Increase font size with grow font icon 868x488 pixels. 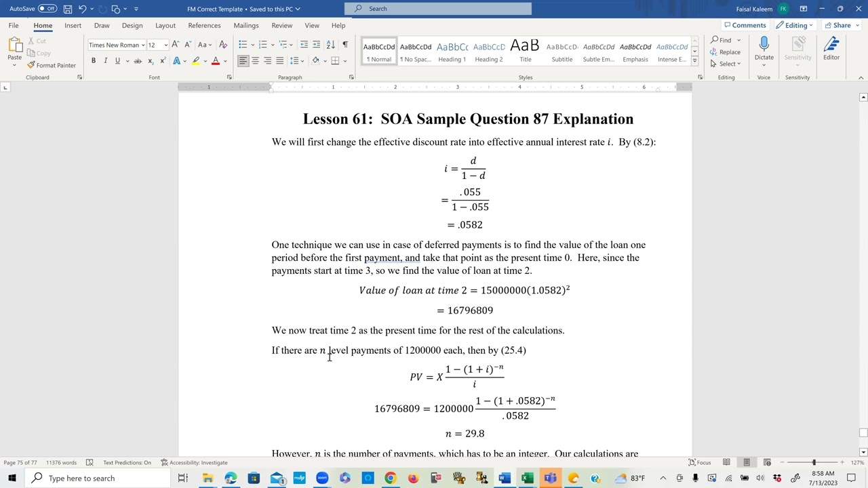point(176,45)
